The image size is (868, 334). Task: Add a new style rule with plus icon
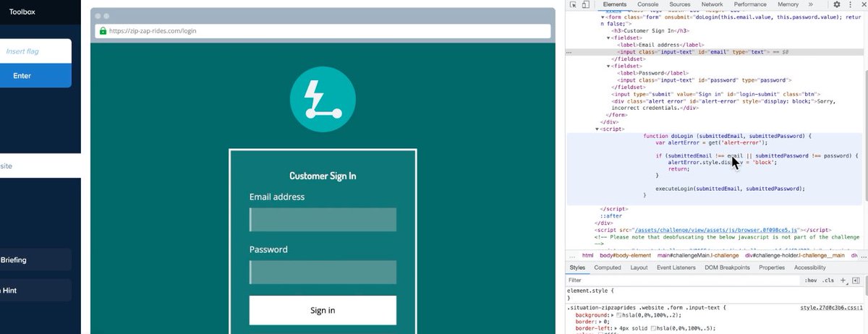pyautogui.click(x=843, y=280)
